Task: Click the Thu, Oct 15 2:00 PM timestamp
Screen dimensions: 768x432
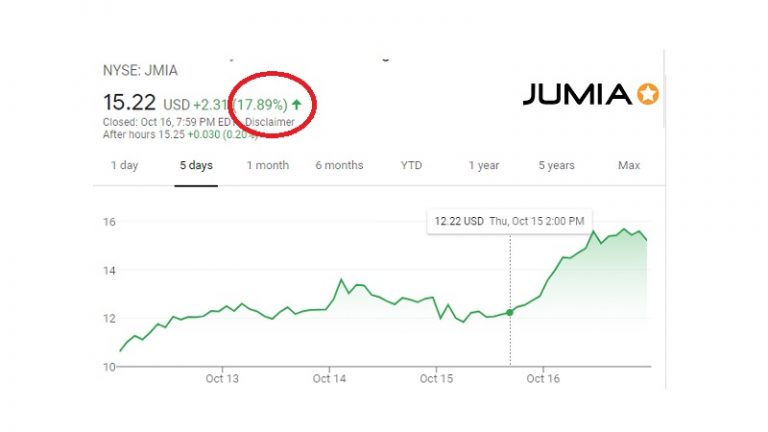Action: 537,221
